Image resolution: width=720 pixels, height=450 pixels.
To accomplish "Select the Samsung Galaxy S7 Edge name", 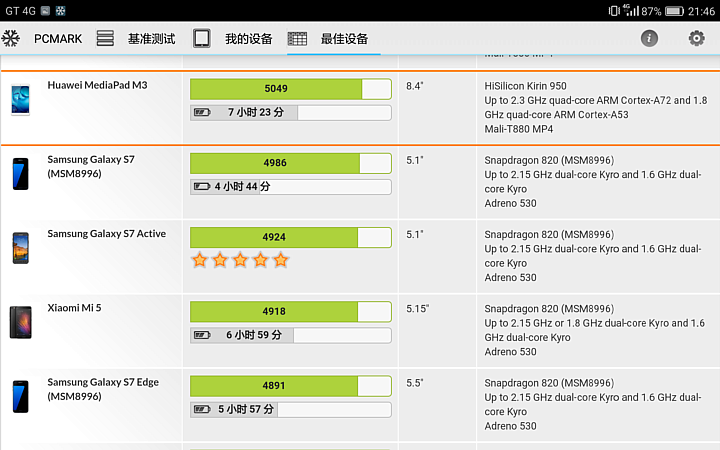I will 103,389.
